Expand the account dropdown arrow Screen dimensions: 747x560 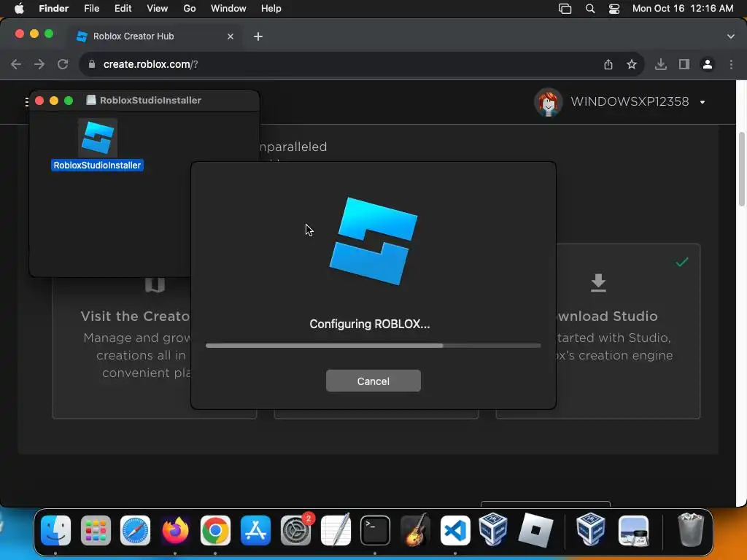tap(703, 102)
